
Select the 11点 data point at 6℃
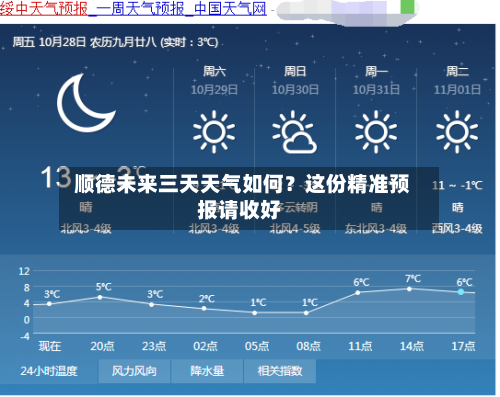click(x=358, y=293)
